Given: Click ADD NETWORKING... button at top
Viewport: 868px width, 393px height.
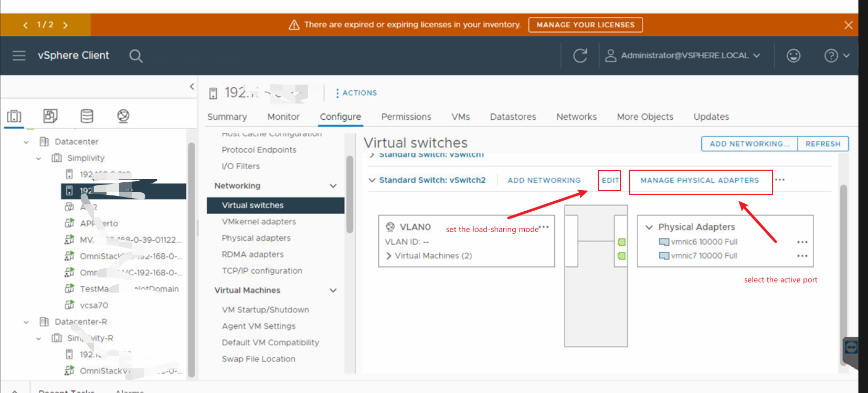Looking at the screenshot, I should click(749, 144).
